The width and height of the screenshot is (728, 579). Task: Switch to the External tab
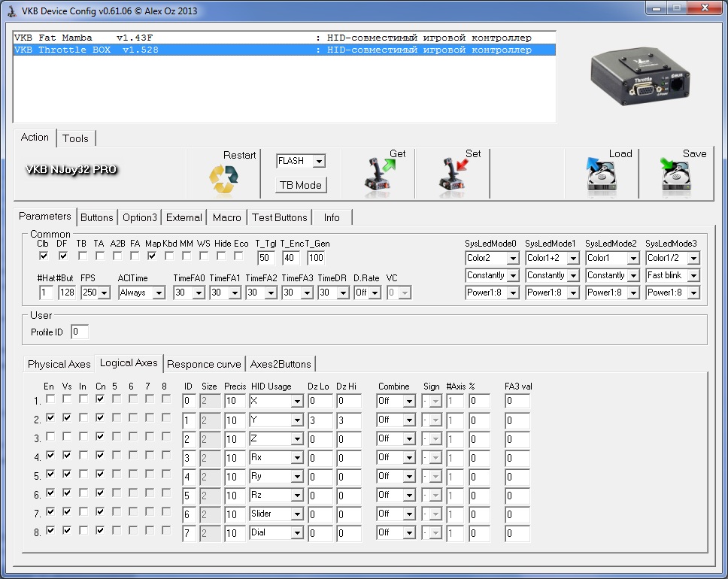(x=184, y=217)
